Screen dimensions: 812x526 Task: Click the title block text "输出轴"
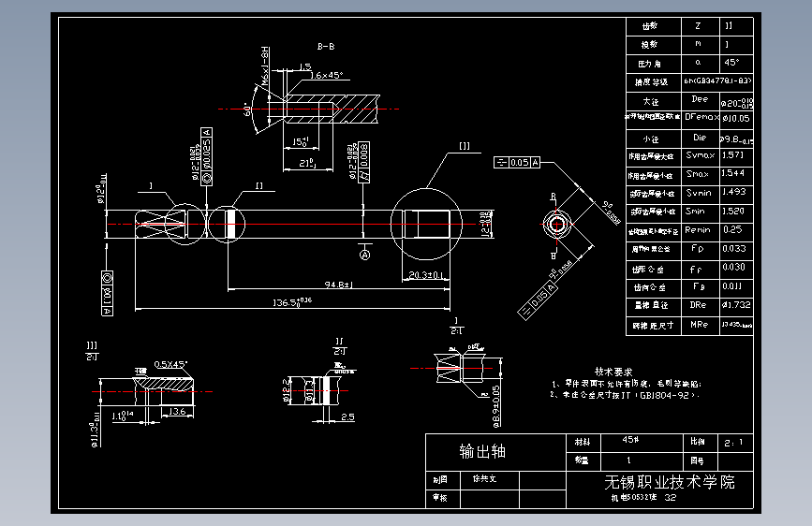[x=482, y=451]
